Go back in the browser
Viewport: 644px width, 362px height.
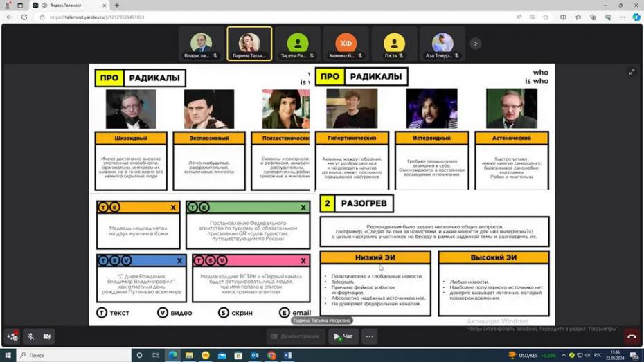point(10,17)
